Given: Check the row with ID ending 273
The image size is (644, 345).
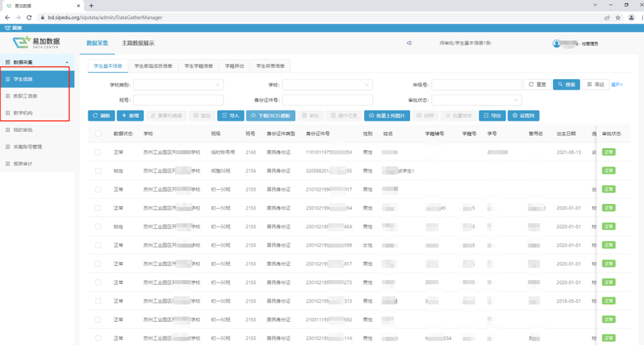Looking at the screenshot, I should click(x=98, y=283).
